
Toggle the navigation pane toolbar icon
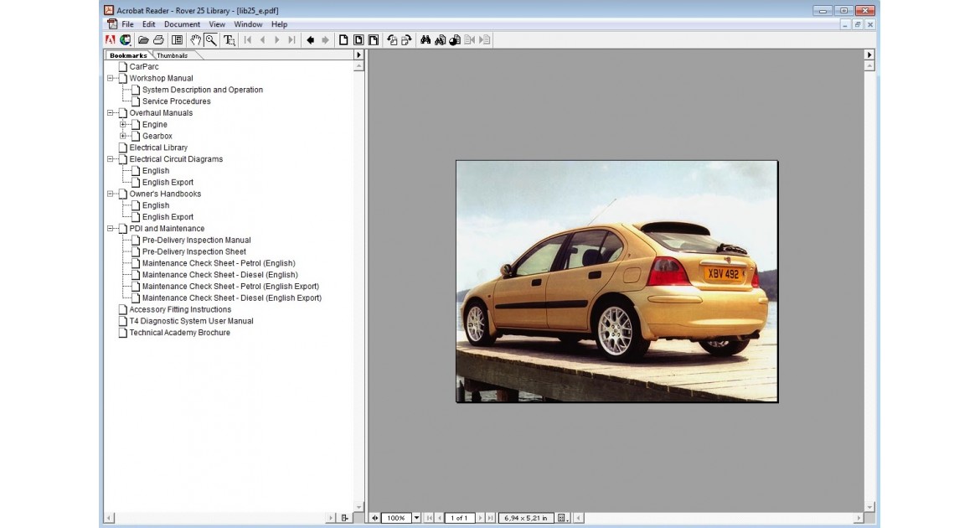tap(178, 40)
